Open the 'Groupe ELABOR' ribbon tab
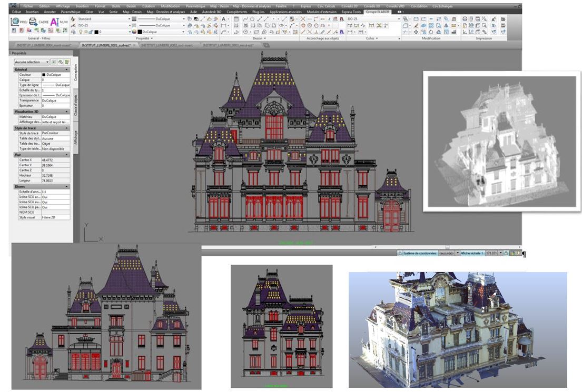Viewport: 582px width, 392px height. coord(378,12)
